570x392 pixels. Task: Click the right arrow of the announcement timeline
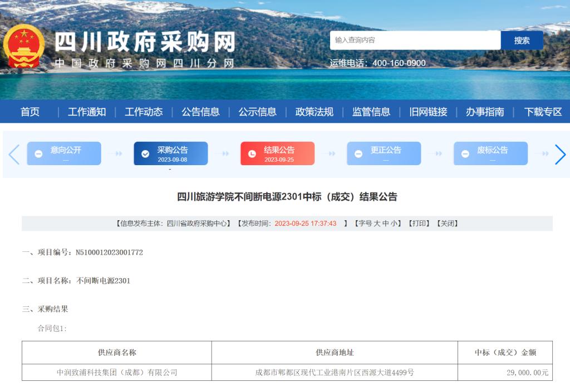pos(560,154)
